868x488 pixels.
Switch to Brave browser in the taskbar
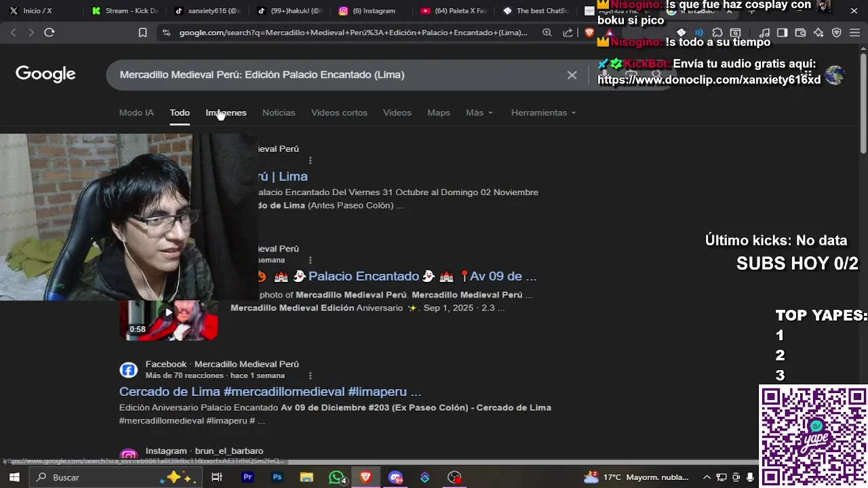click(x=366, y=477)
